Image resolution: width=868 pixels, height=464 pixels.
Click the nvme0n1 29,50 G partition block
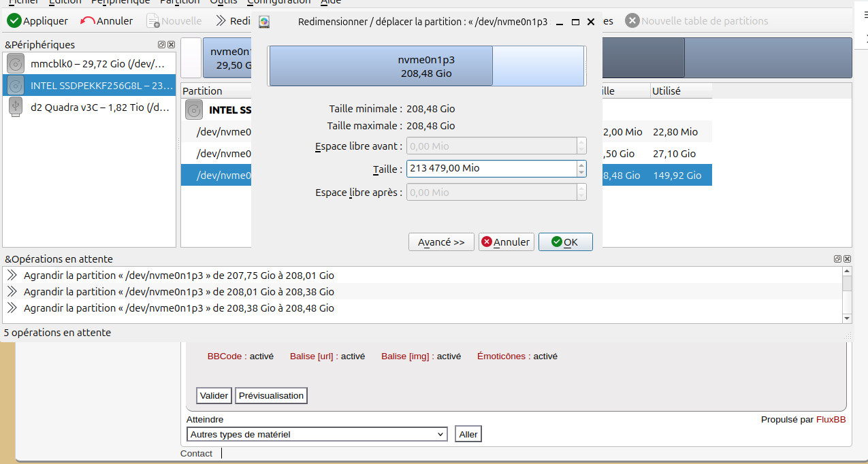(x=228, y=59)
